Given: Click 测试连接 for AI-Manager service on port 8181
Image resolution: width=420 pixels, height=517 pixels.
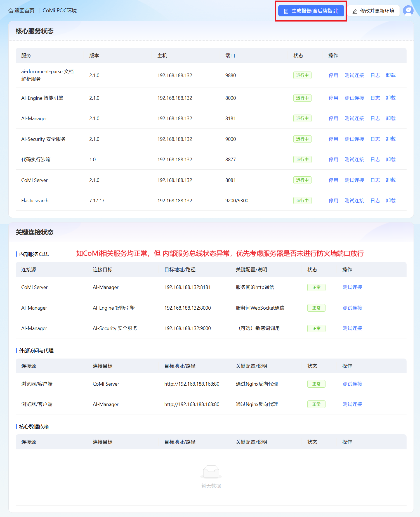Looking at the screenshot, I should [x=354, y=118].
